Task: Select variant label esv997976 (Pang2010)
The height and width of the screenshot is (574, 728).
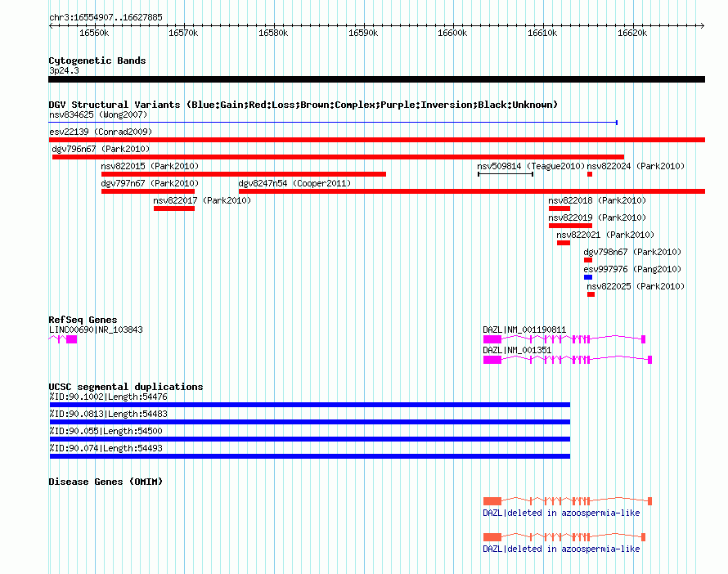Action: click(x=632, y=269)
